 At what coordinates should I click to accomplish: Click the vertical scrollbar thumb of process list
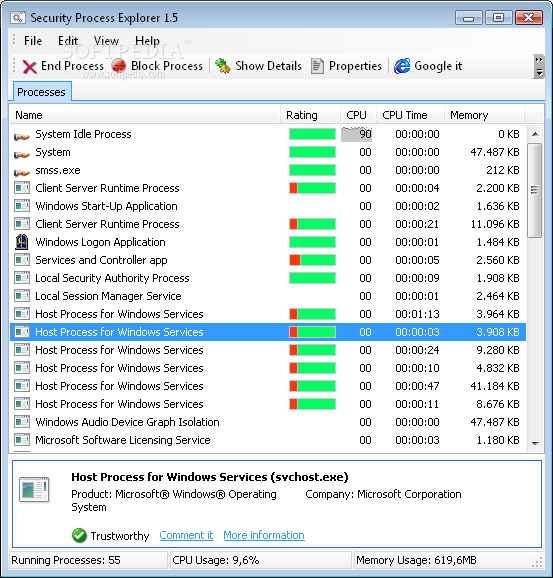click(x=535, y=190)
